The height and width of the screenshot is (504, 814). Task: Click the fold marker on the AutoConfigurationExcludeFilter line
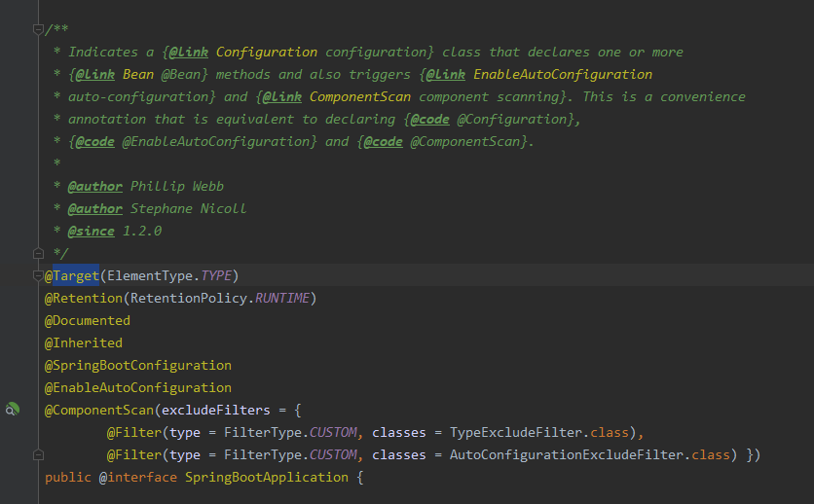(x=38, y=455)
